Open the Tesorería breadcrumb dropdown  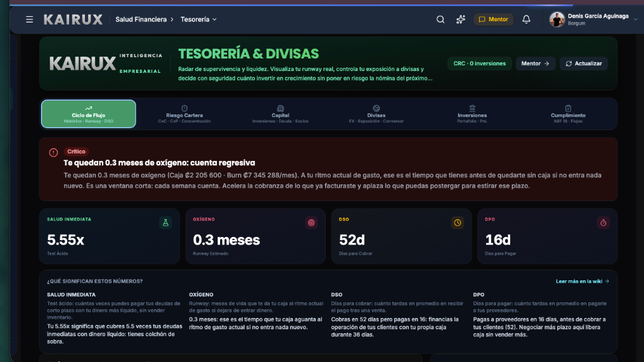pos(199,19)
